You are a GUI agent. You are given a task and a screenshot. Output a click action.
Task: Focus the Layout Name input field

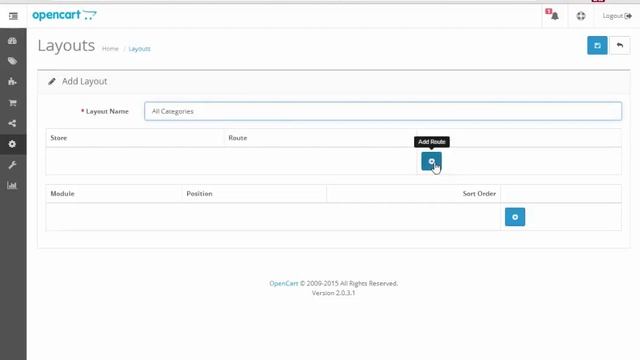pos(383,111)
